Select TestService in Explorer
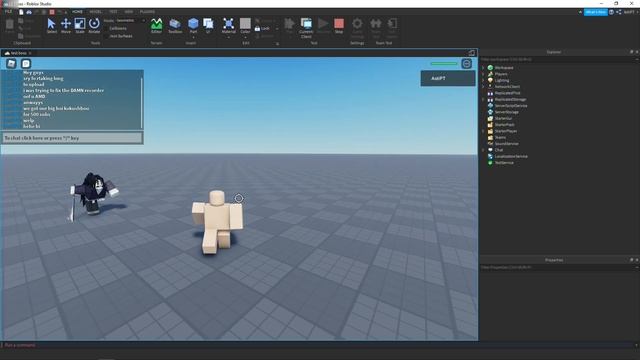This screenshot has height=360, width=640. [x=504, y=162]
